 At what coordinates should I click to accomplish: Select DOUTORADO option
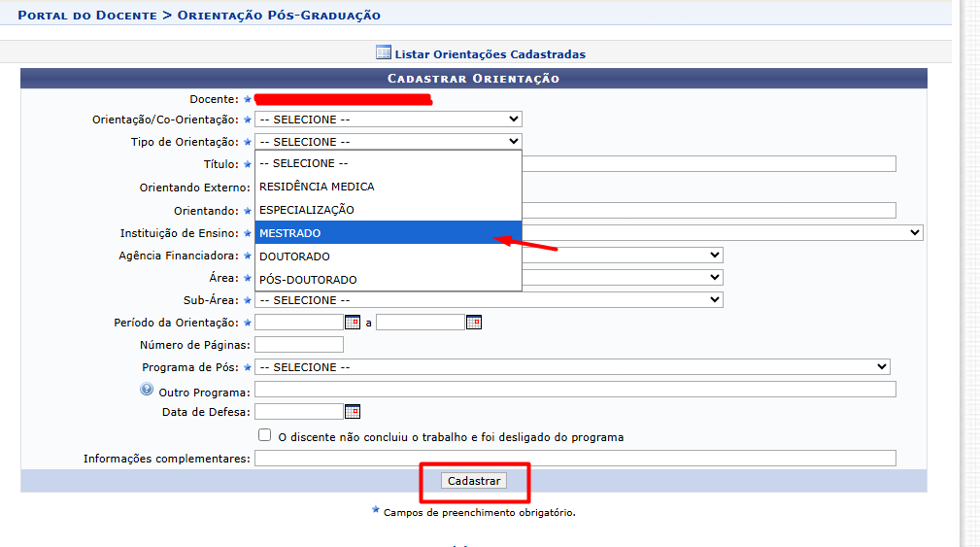389,256
